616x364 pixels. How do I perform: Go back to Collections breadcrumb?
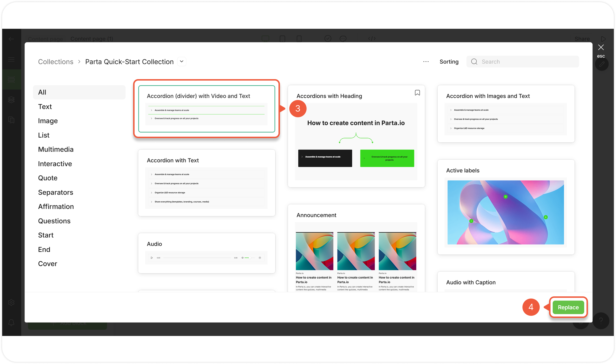(x=55, y=62)
